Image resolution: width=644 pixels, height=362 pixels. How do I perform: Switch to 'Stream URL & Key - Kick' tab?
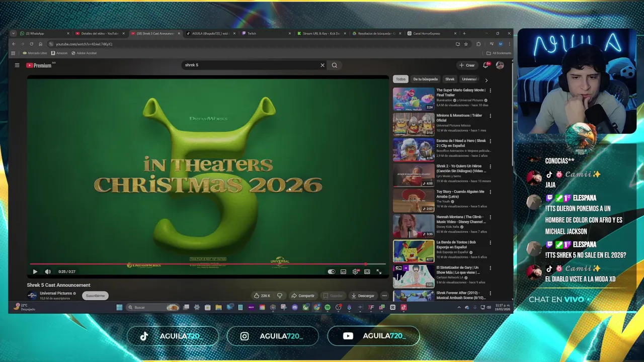pos(321,33)
